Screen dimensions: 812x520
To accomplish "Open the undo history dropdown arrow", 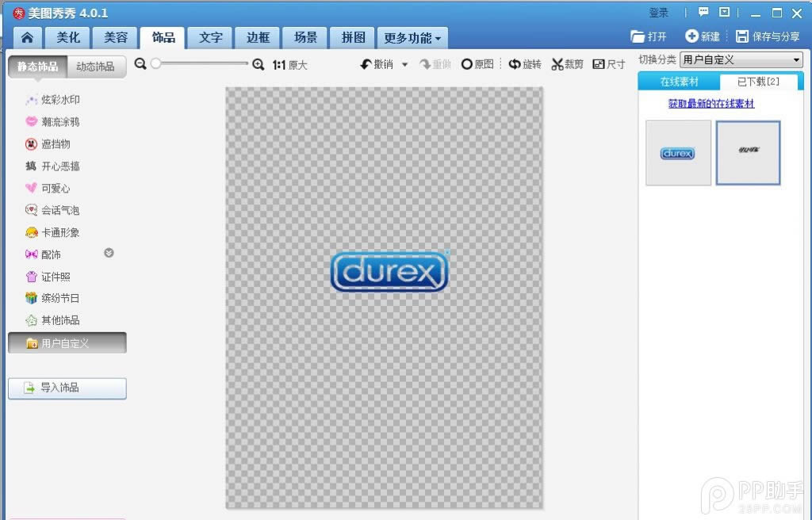I will 405,64.
